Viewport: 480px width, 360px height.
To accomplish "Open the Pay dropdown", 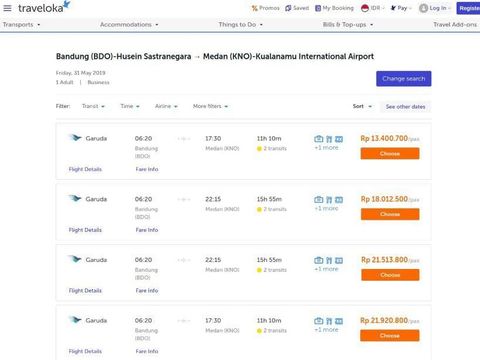I will pos(401,8).
